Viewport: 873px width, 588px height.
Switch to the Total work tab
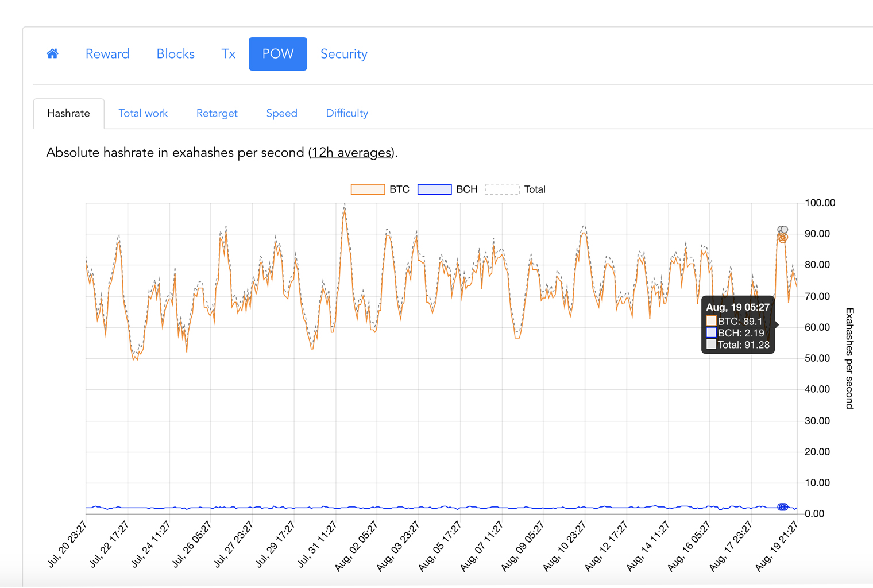[143, 113]
